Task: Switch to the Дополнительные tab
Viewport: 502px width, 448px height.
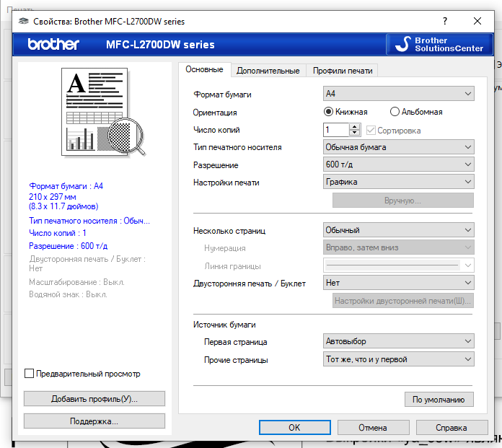Action: [x=268, y=71]
